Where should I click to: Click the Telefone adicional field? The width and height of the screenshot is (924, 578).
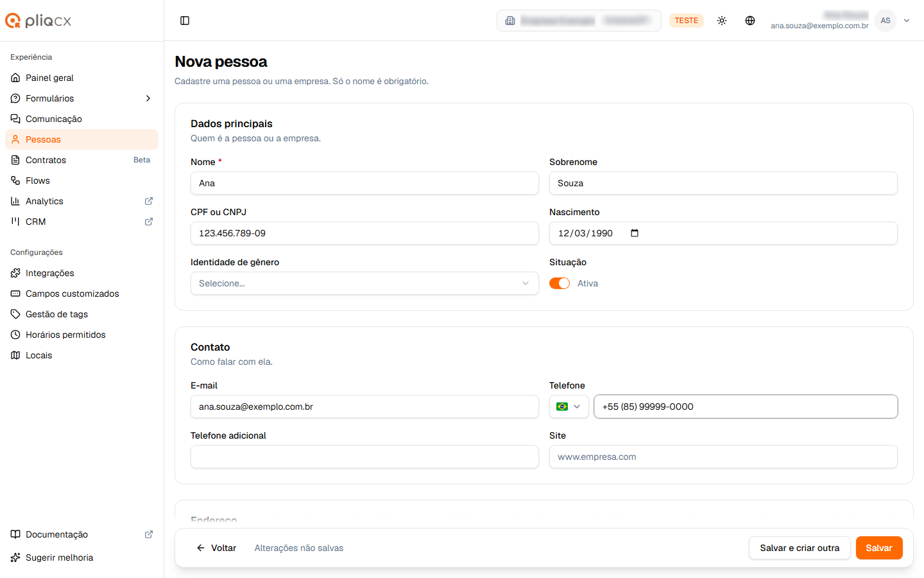click(x=364, y=457)
